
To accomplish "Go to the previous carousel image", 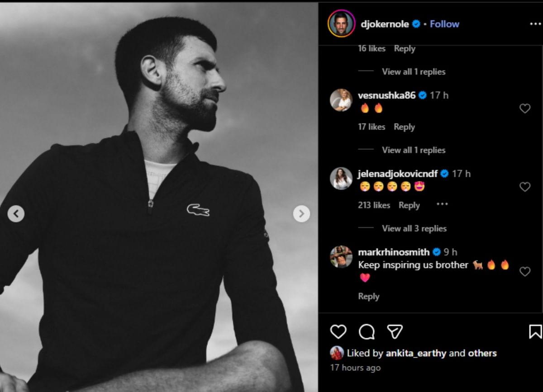I will point(16,213).
